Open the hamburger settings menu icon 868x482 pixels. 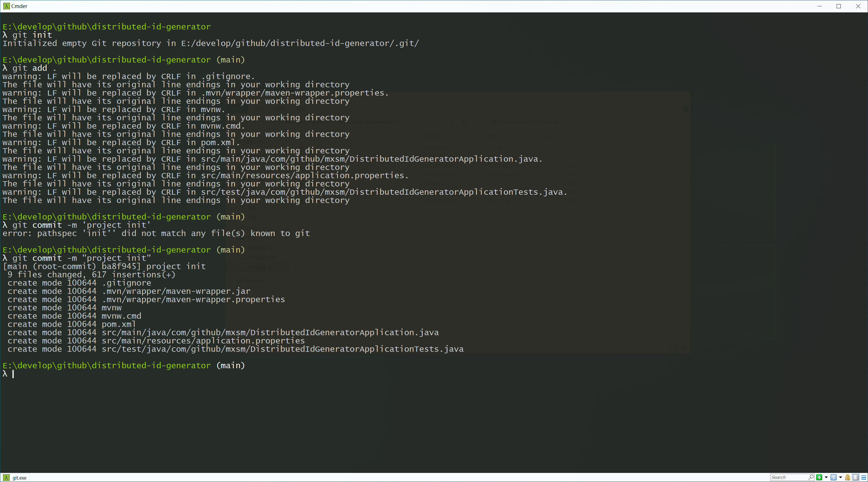pos(864,477)
